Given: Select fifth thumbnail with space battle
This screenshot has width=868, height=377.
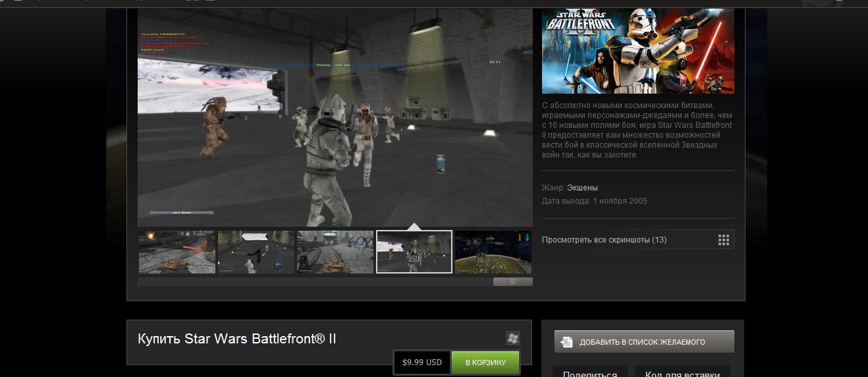Looking at the screenshot, I should pos(493,252).
